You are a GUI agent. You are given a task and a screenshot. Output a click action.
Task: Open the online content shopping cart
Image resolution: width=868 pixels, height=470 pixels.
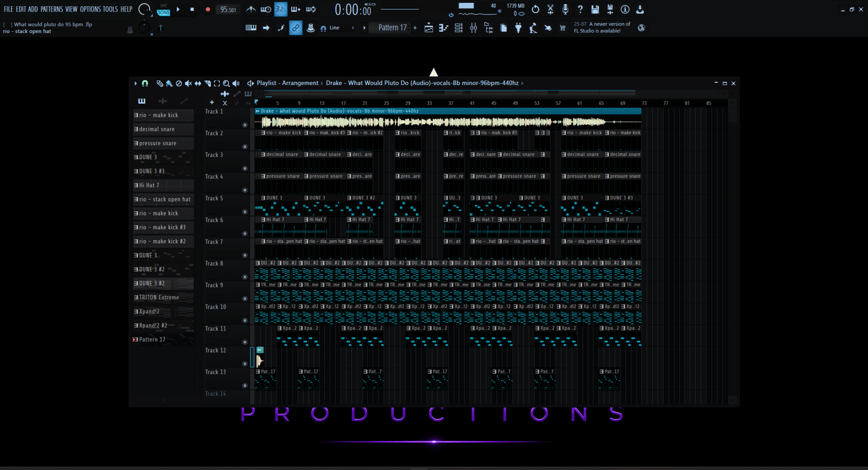[x=562, y=28]
